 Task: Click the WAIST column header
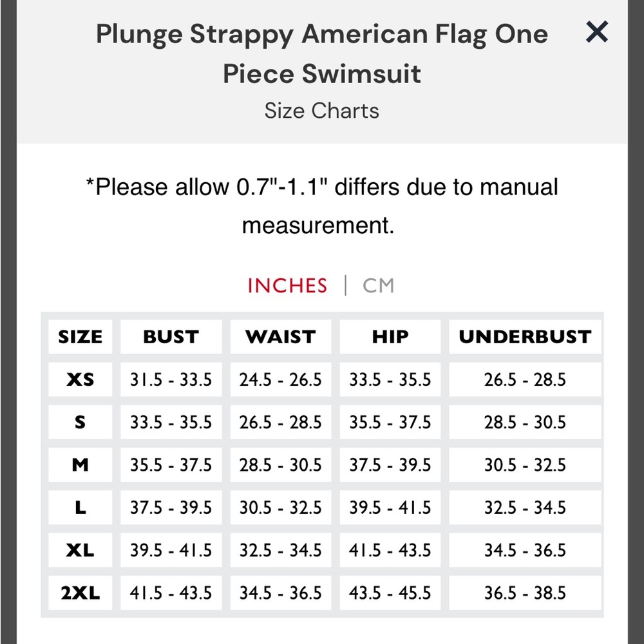(281, 337)
